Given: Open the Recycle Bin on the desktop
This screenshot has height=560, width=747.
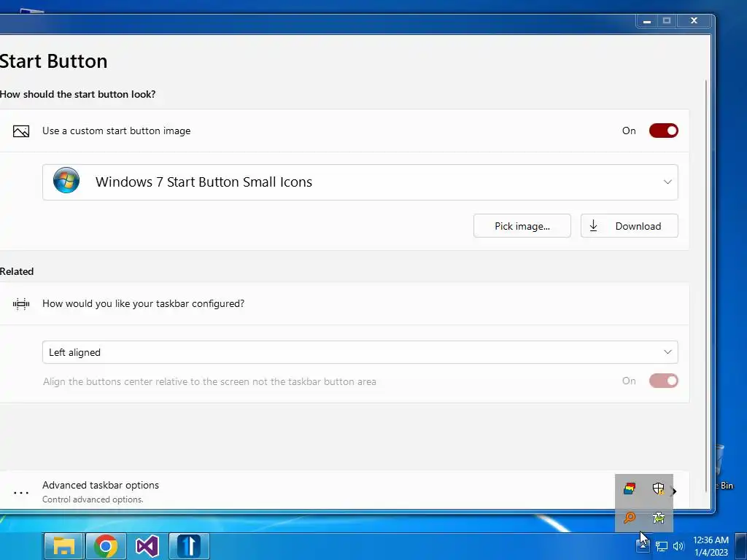Looking at the screenshot, I should (x=725, y=467).
